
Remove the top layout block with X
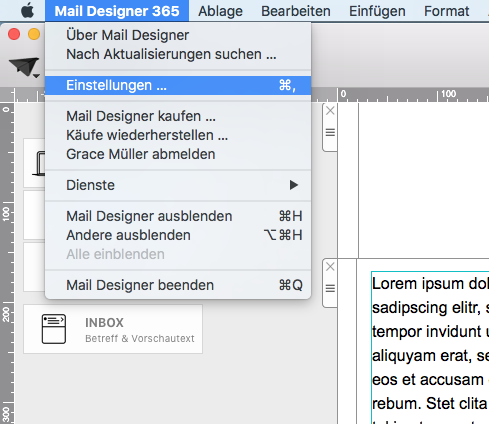[330, 111]
